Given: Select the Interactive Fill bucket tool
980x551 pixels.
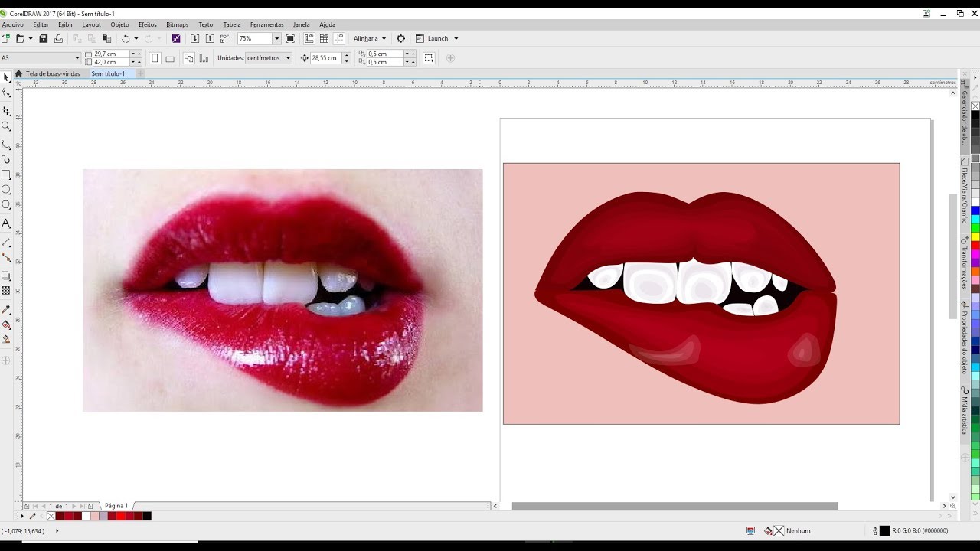Looking at the screenshot, I should coord(6,324).
